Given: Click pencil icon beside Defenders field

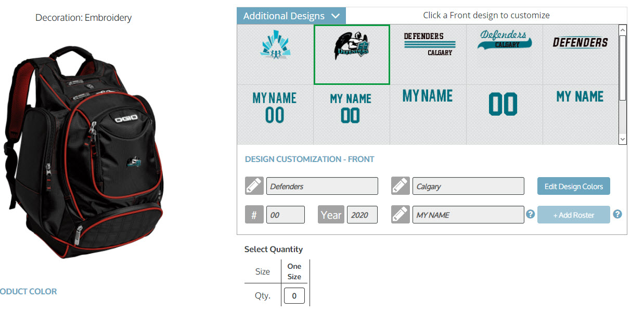Looking at the screenshot, I should (254, 186).
